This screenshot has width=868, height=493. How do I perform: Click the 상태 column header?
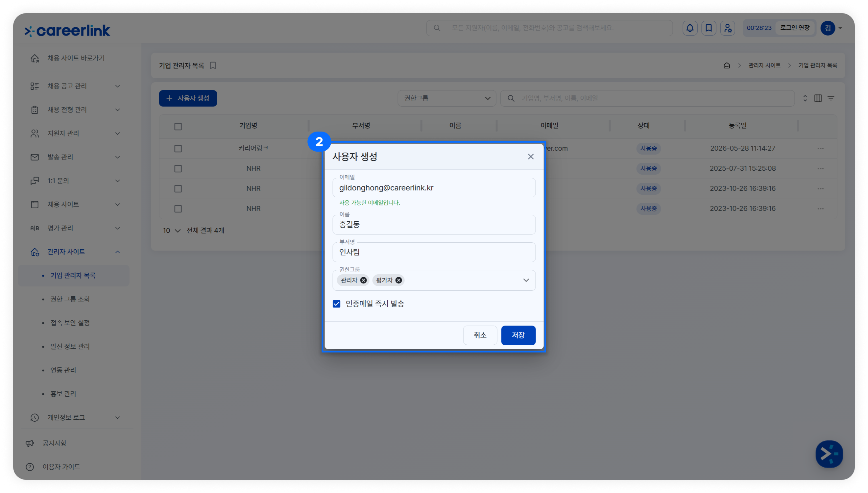(643, 126)
